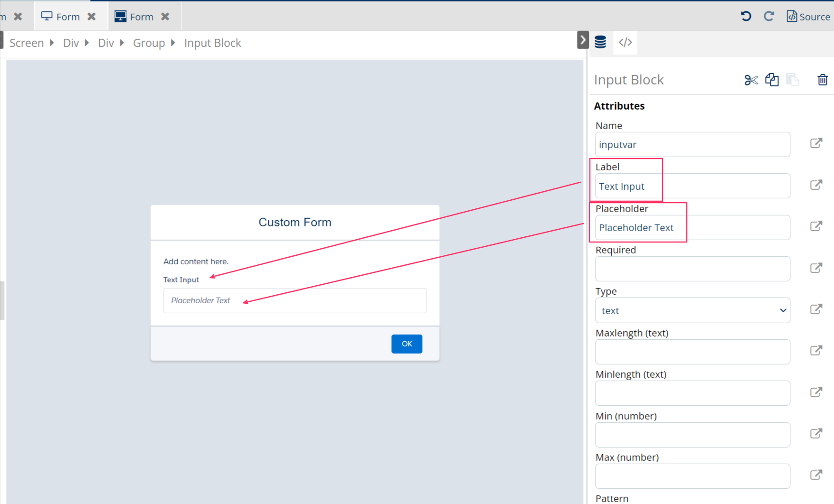834x504 pixels.
Task: Click the redo arrow icon
Action: pyautogui.click(x=768, y=17)
